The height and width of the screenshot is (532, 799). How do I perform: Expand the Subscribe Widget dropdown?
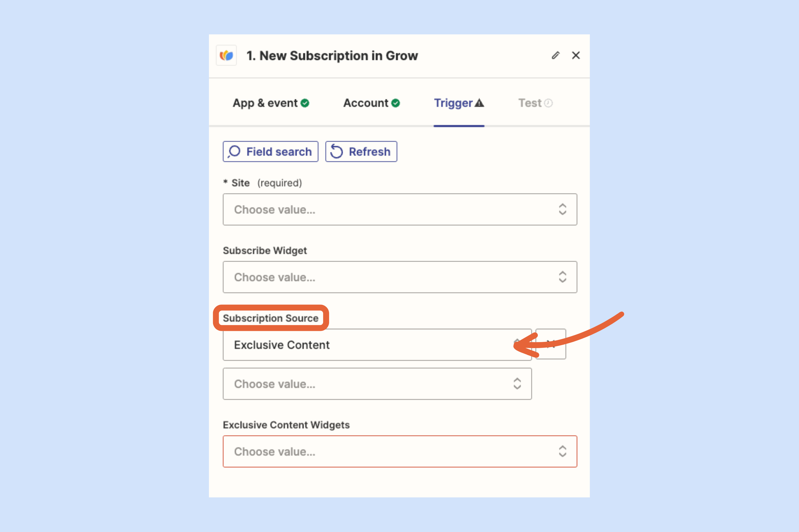click(x=400, y=277)
